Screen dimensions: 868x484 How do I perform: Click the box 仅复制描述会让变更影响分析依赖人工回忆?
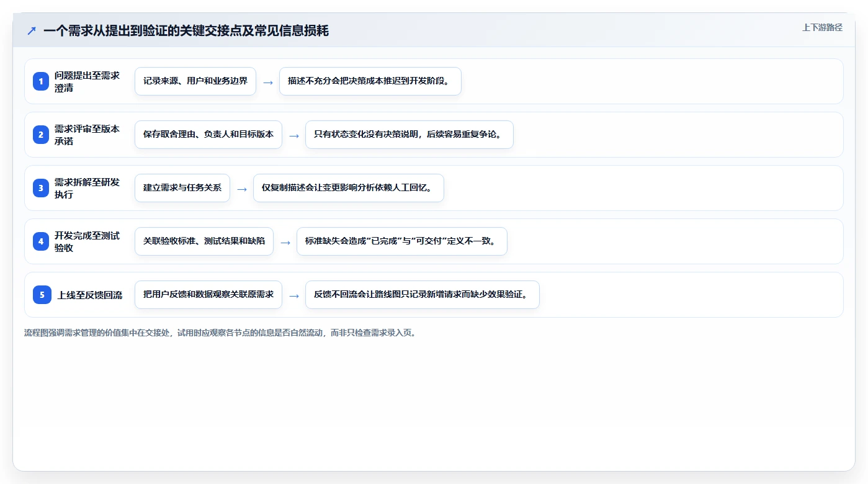349,188
